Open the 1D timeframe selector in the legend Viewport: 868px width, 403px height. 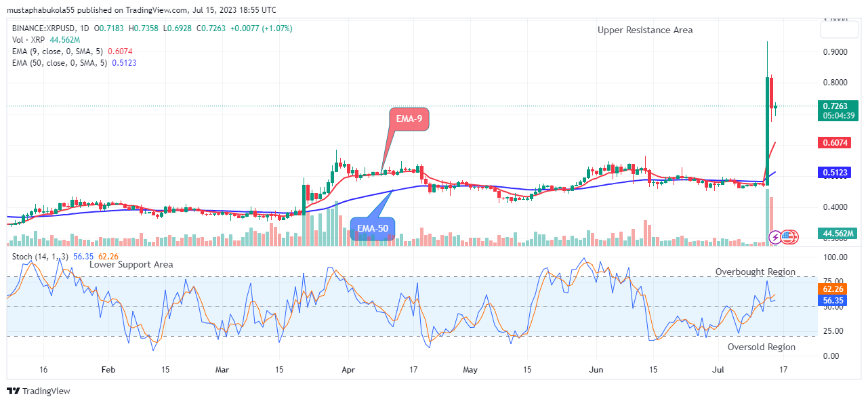[x=84, y=28]
